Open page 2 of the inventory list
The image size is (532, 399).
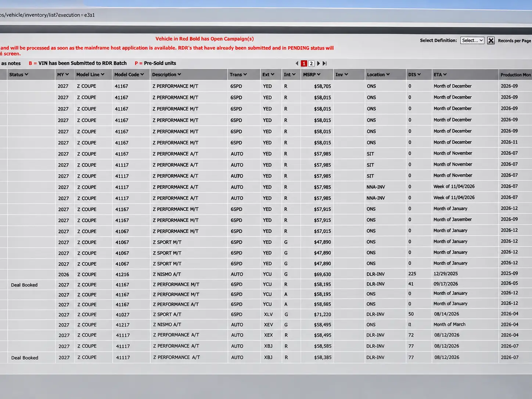tap(311, 63)
